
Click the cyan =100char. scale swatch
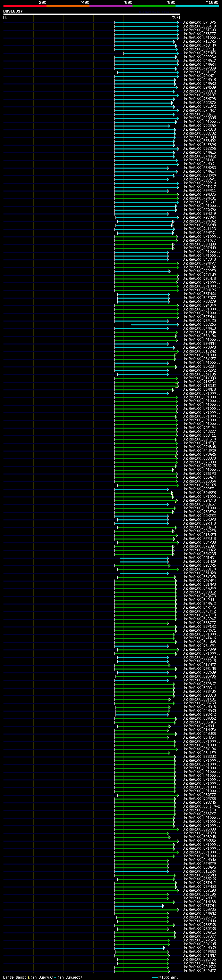coord(155,977)
